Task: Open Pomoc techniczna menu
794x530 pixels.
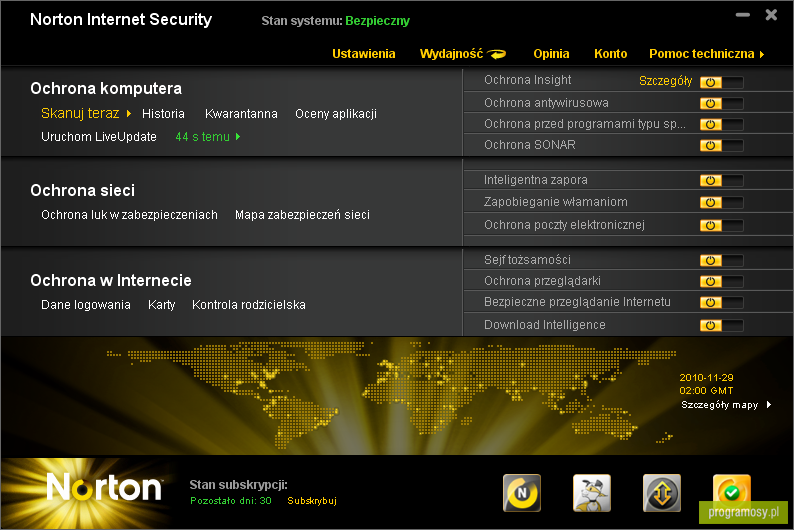Action: point(701,54)
